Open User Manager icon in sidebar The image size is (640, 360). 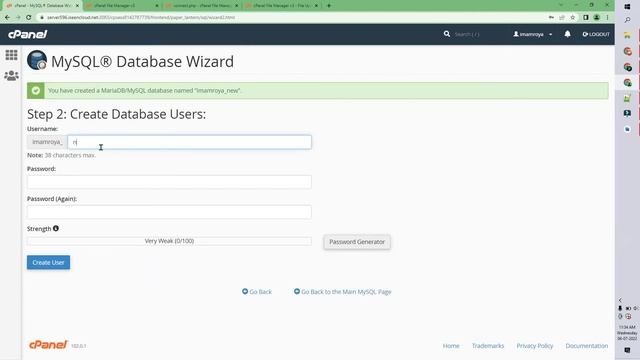click(x=11, y=76)
